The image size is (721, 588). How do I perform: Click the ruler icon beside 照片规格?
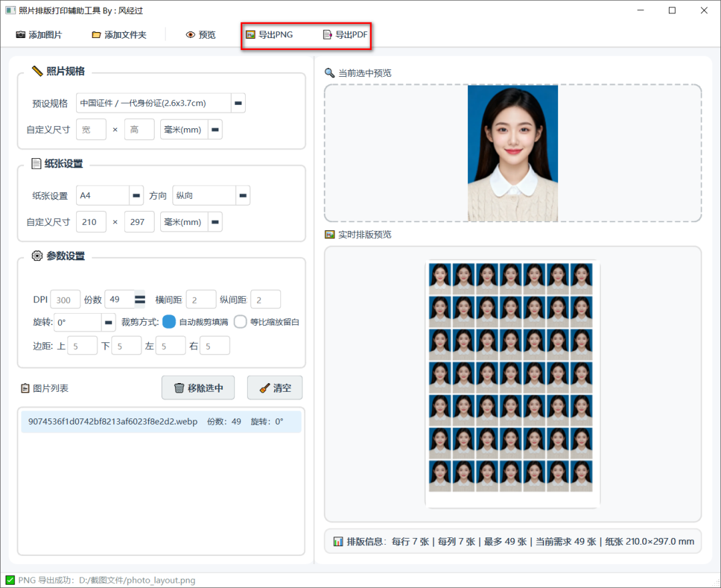pyautogui.click(x=37, y=71)
